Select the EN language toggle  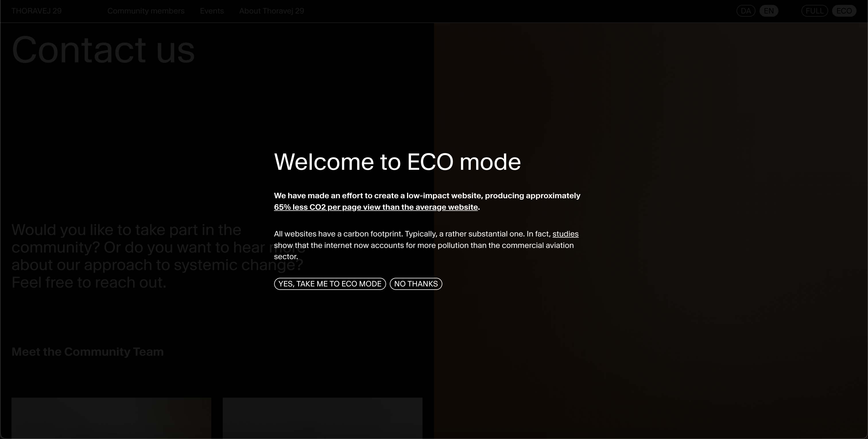click(769, 11)
